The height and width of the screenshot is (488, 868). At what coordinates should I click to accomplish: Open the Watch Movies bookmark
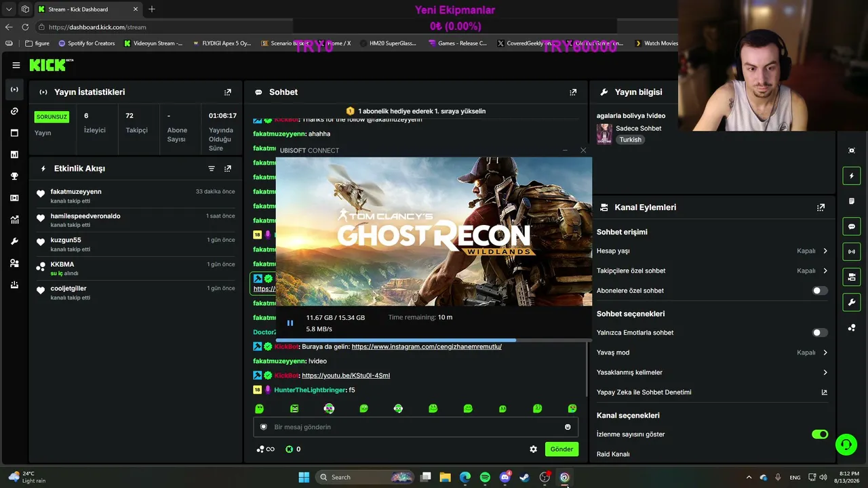[656, 43]
